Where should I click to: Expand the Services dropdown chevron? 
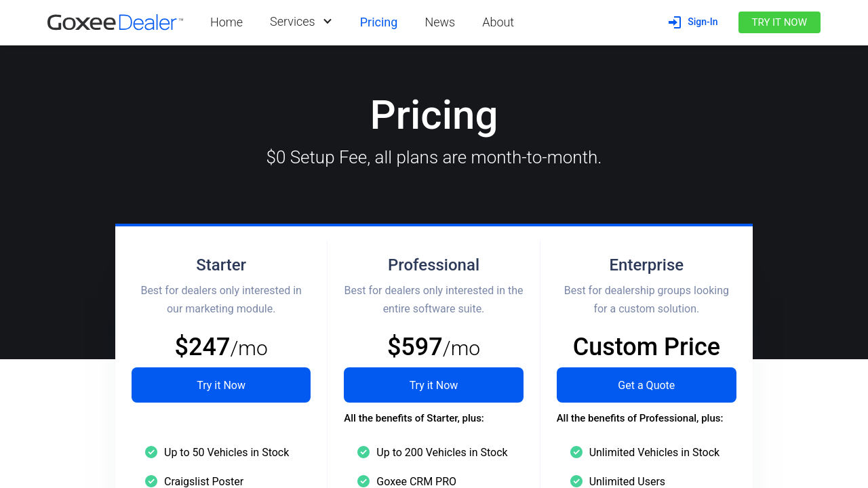tap(328, 22)
